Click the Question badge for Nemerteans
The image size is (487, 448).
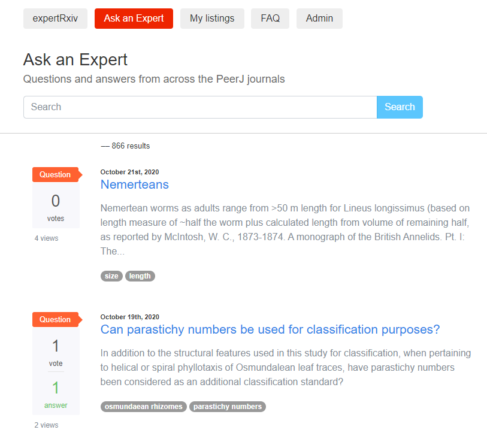[x=57, y=174]
